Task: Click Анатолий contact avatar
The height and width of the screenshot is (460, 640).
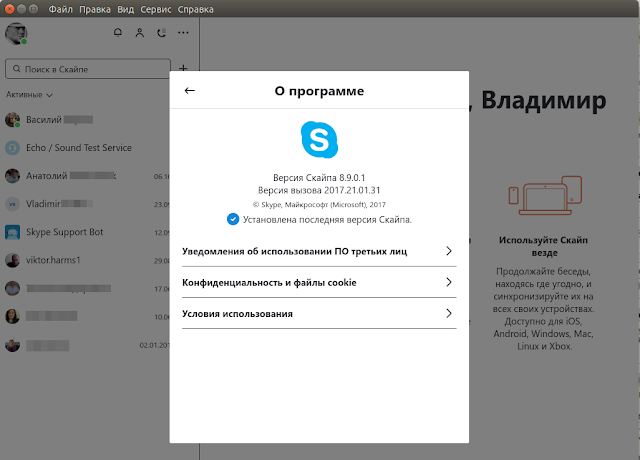Action: click(x=12, y=176)
